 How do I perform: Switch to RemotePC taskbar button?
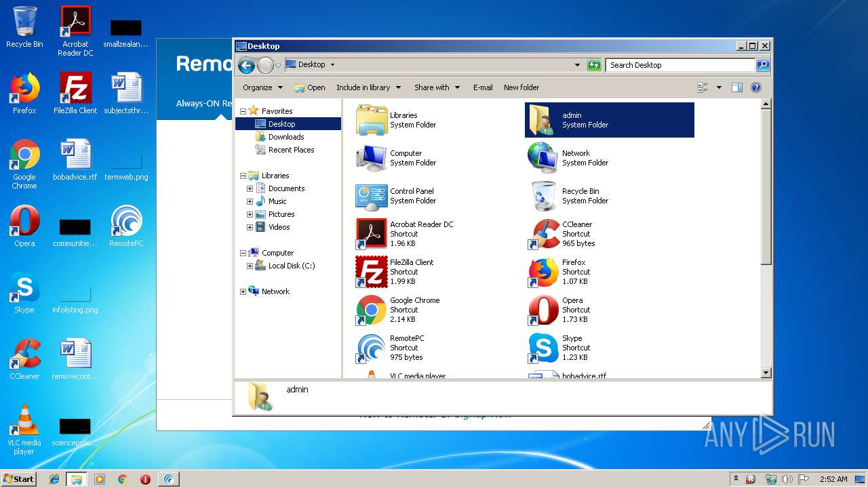click(x=168, y=479)
